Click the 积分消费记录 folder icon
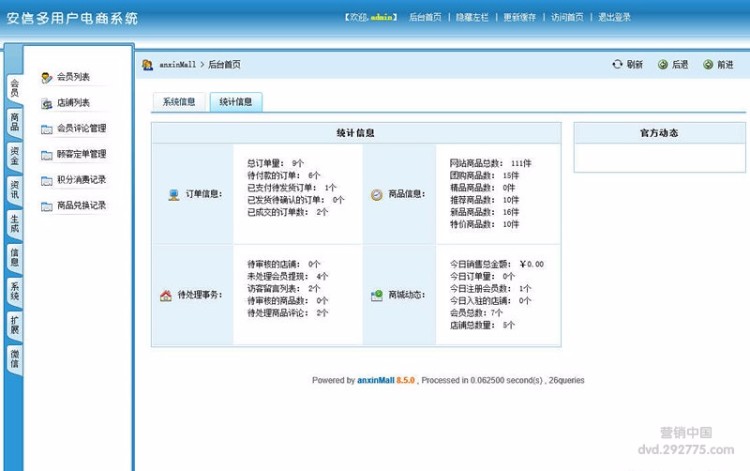 click(x=46, y=181)
